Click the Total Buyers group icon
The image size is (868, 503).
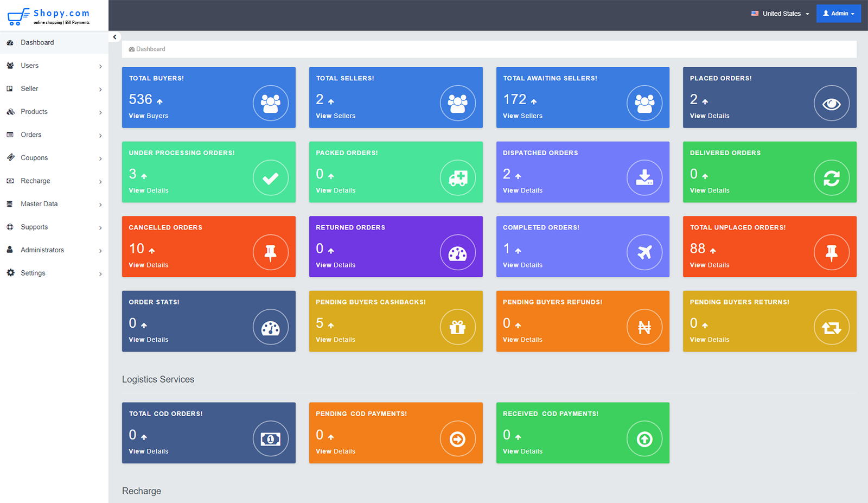tap(271, 103)
